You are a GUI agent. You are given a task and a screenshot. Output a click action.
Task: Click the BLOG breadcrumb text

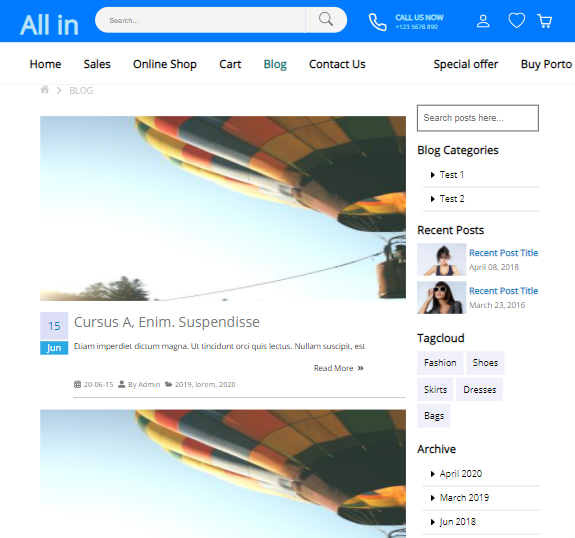point(81,91)
